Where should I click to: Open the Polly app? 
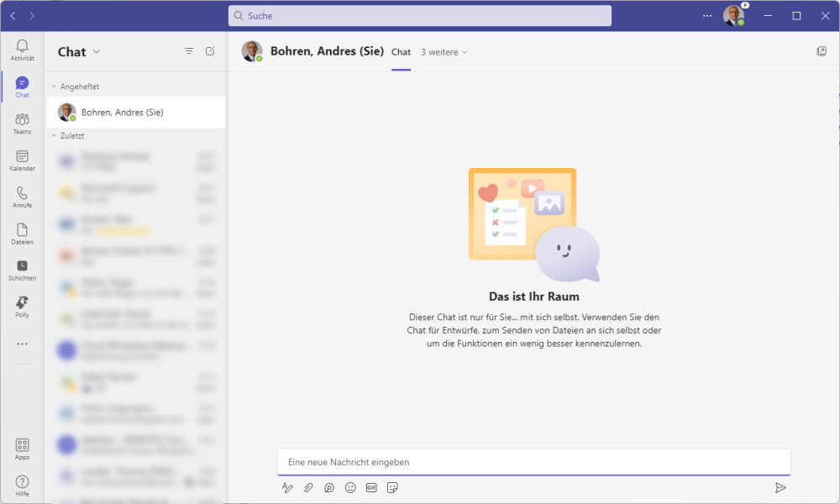point(22,307)
